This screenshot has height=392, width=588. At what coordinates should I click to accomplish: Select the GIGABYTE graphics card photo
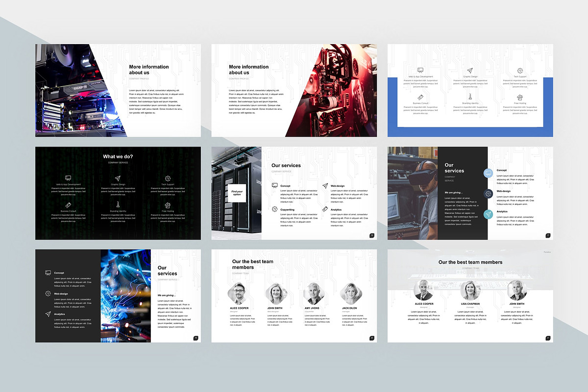(x=78, y=91)
